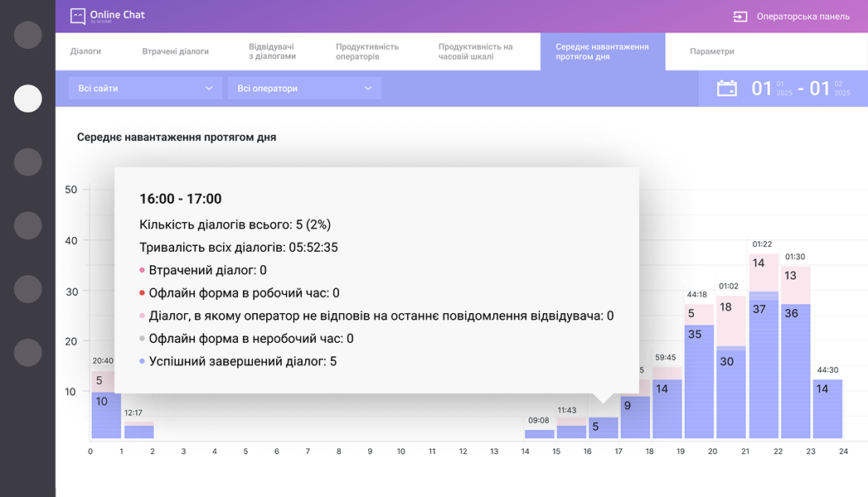Click the bottom gray sidebar circle
The width and height of the screenshot is (868, 497).
28,353
